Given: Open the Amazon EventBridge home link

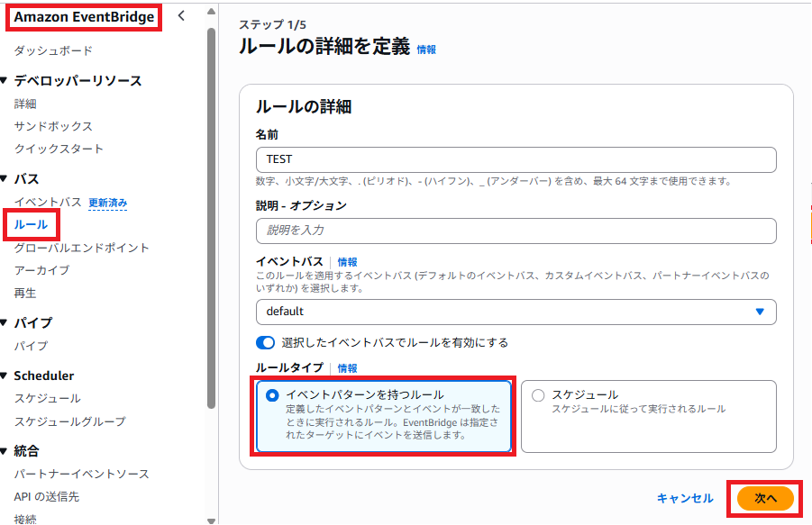Looking at the screenshot, I should 84,17.
